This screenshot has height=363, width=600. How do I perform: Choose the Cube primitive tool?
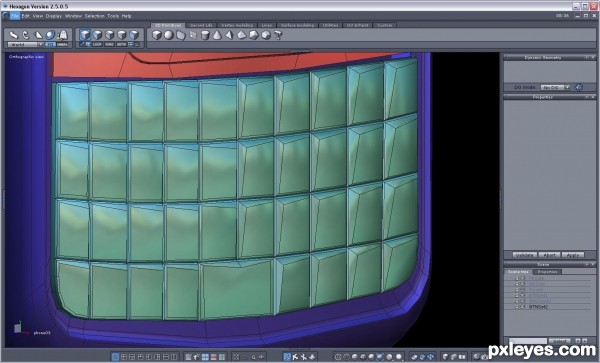pyautogui.click(x=157, y=35)
